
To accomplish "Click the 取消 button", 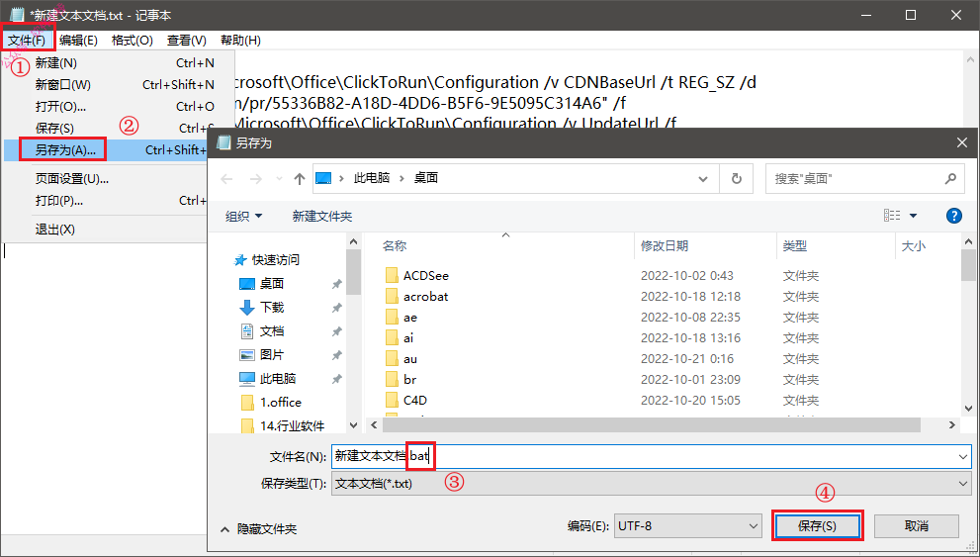I will coord(917,526).
